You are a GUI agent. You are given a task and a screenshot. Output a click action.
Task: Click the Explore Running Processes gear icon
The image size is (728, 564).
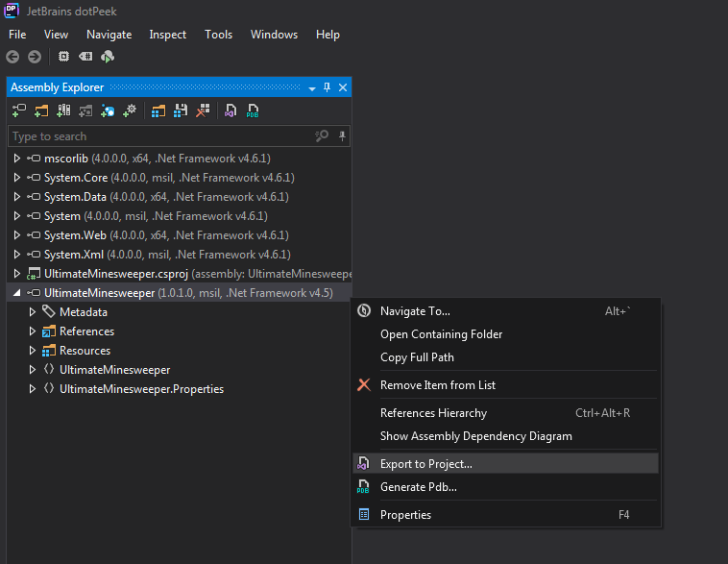[x=130, y=110]
